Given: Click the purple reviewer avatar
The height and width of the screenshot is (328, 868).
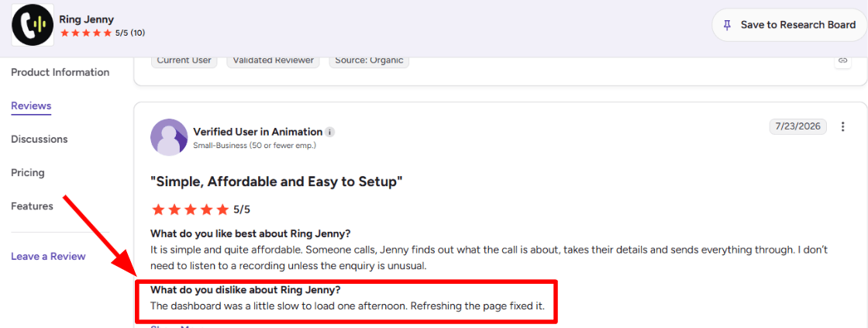Looking at the screenshot, I should [169, 136].
